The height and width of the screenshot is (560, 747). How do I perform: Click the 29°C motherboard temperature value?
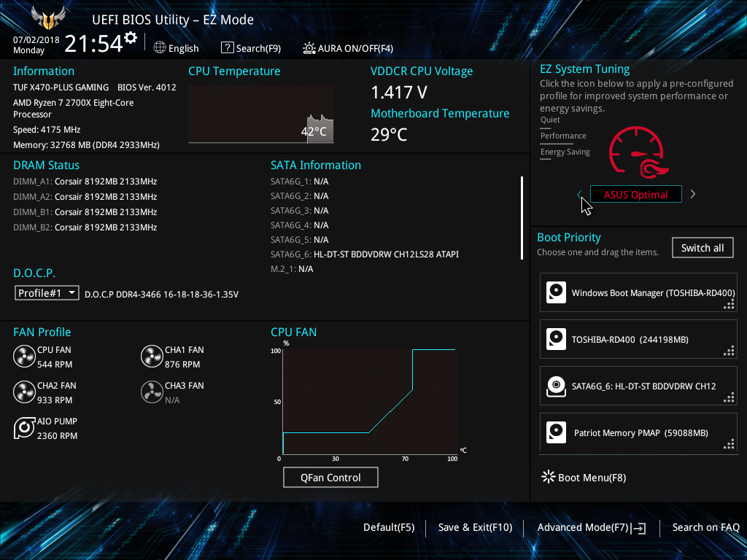[x=390, y=135]
